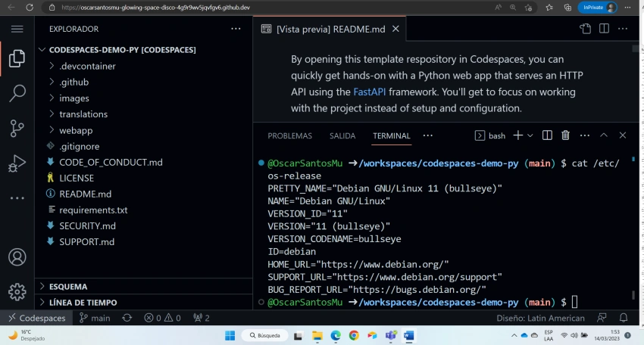Select the bash terminal label
This screenshot has height=345, width=644.
pyautogui.click(x=490, y=135)
